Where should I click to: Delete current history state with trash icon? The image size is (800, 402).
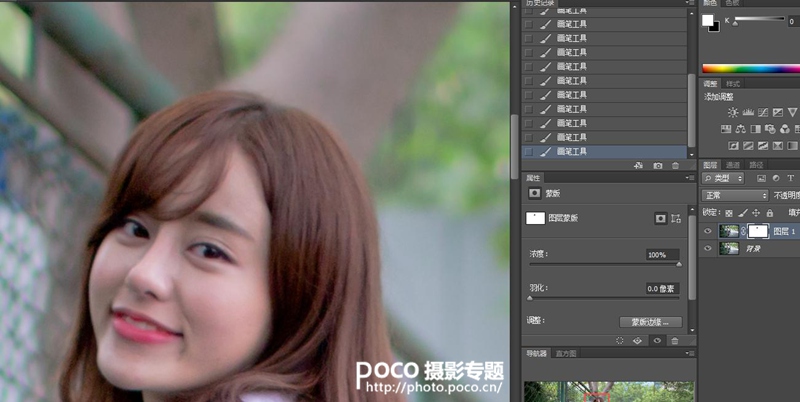pyautogui.click(x=676, y=165)
